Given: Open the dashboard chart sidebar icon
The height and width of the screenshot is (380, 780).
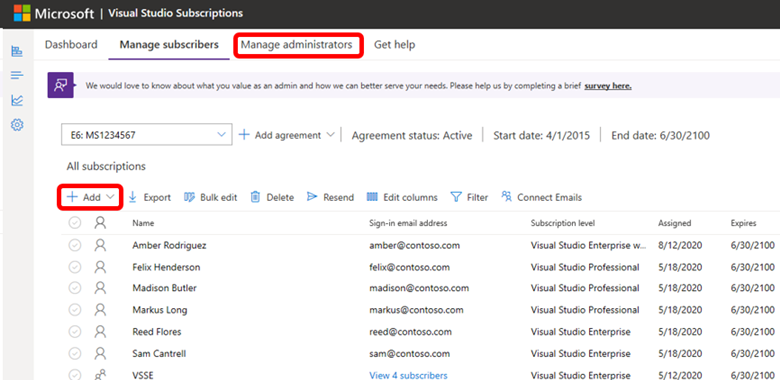Looking at the screenshot, I should (17, 51).
